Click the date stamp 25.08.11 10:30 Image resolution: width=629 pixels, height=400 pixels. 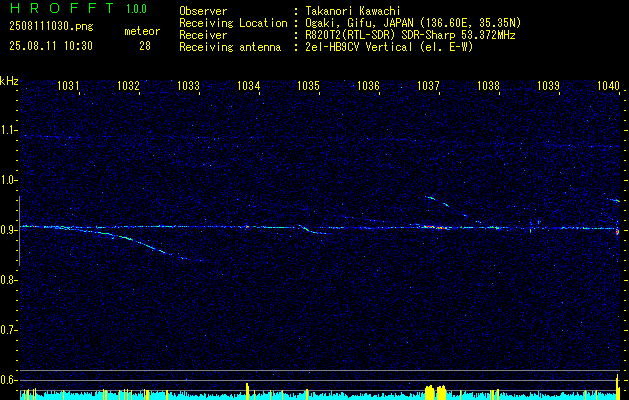click(51, 46)
